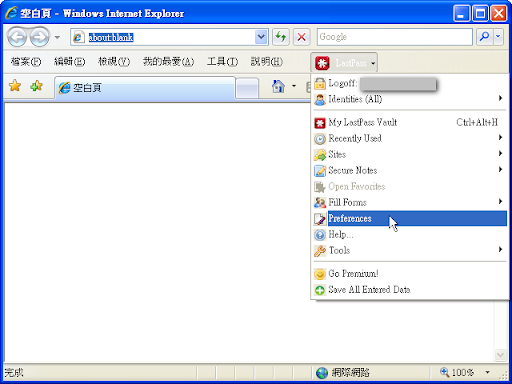Image resolution: width=512 pixels, height=384 pixels.
Task: Open My LastPass Vault
Action: coord(410,122)
